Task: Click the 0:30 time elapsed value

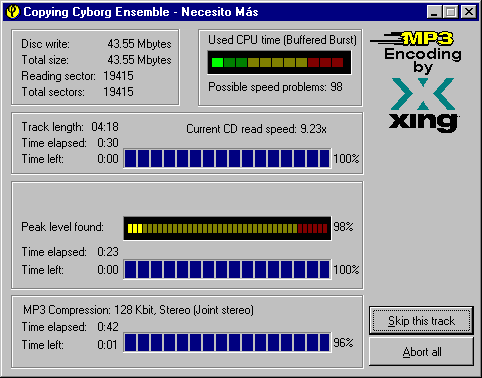Action: coord(108,143)
